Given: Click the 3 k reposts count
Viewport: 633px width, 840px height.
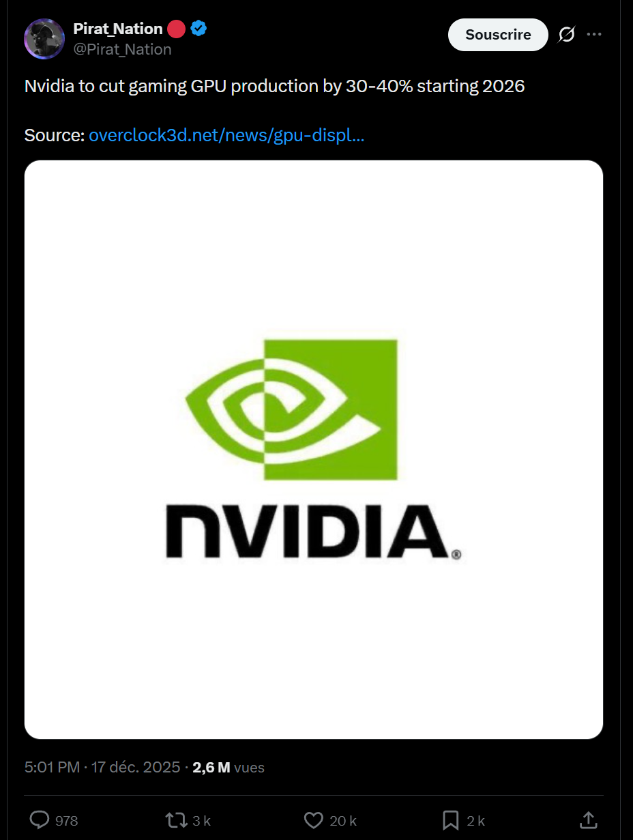Looking at the screenshot, I should tap(201, 821).
